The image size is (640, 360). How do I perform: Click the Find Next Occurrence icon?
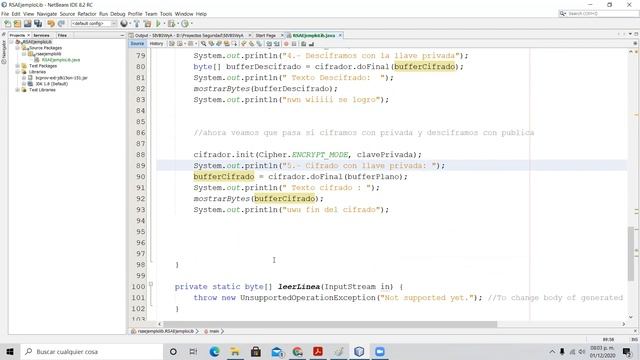tap(219, 44)
